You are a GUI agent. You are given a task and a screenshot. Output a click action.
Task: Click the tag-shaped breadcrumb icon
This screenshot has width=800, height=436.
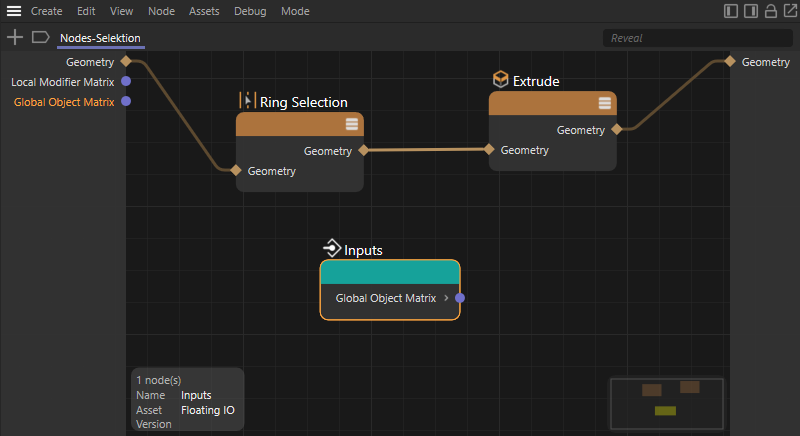[x=40, y=37]
